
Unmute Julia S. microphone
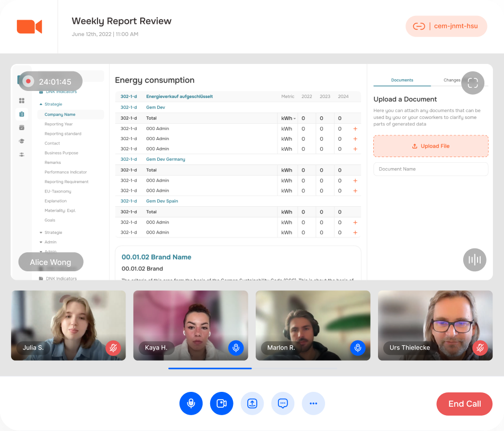pyautogui.click(x=113, y=347)
